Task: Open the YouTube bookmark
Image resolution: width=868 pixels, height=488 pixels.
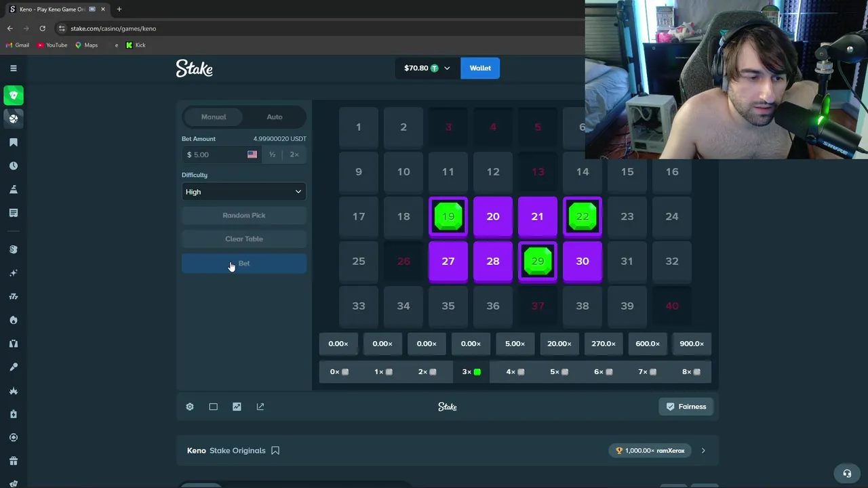Action: click(x=52, y=45)
